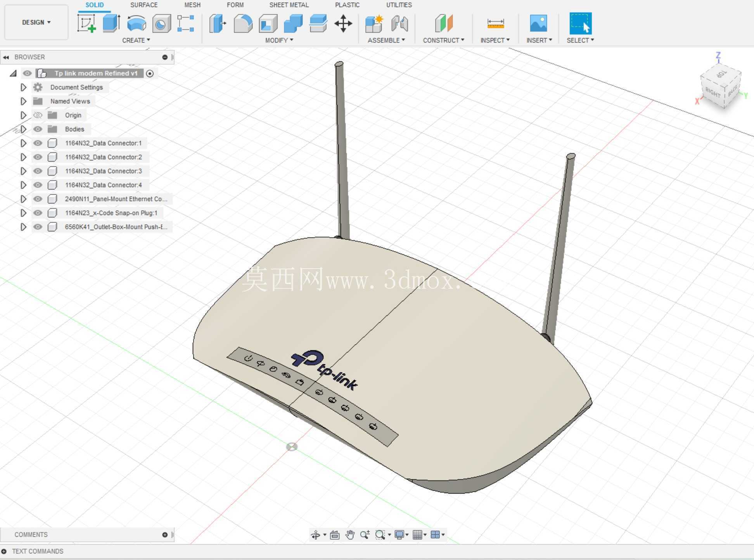Click the Joint tool icon

pyautogui.click(x=399, y=23)
